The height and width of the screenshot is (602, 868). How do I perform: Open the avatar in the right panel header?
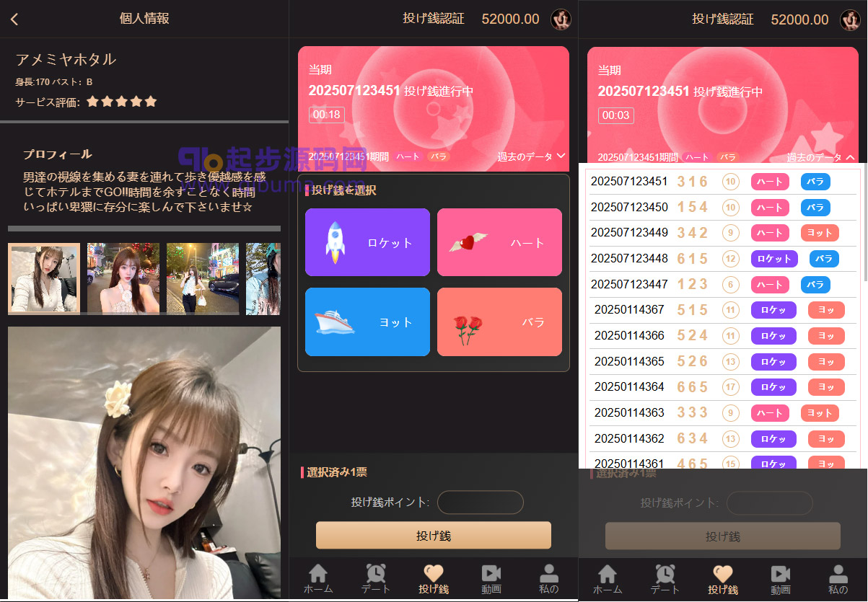tap(850, 19)
